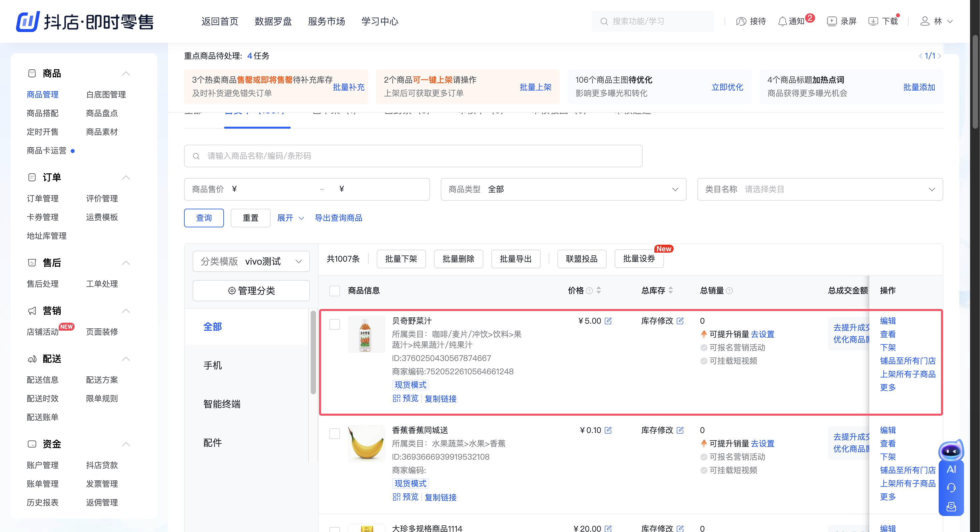Click the 批量删除 button
980x532 pixels.
[458, 259]
